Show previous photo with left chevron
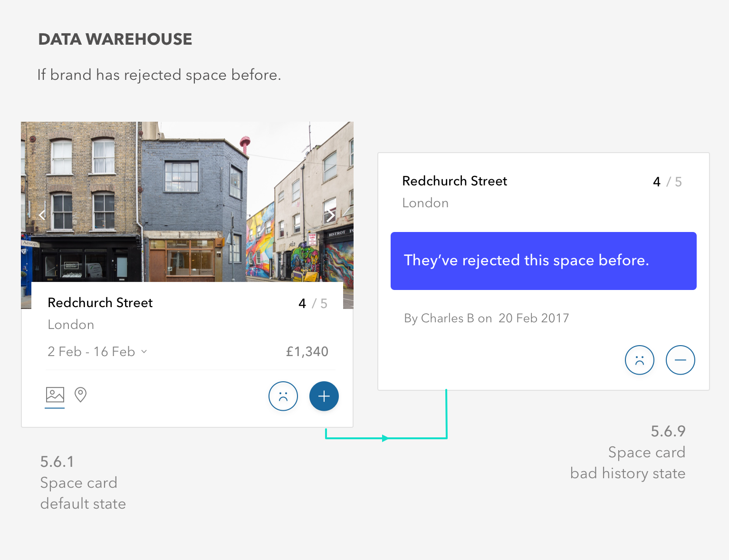 42,215
